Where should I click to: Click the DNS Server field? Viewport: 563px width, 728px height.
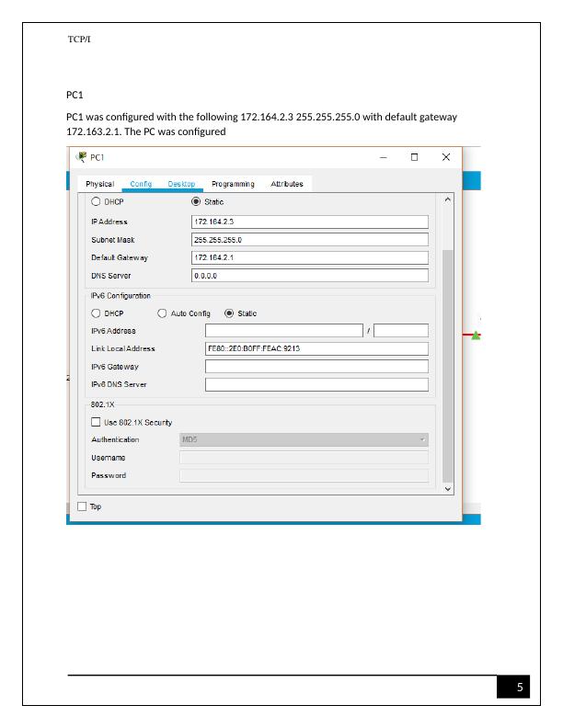click(x=309, y=275)
